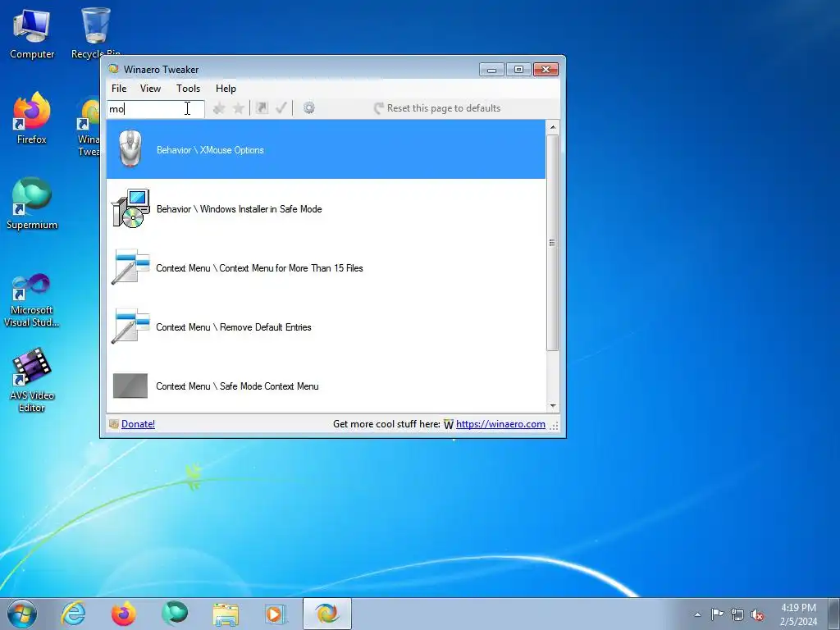Click the Action Center flag tray icon
This screenshot has width=840, height=630.
point(717,614)
